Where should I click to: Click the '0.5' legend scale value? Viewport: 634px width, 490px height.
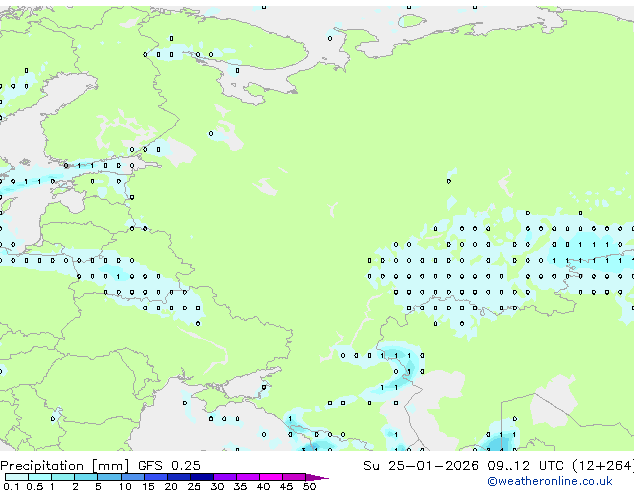[x=34, y=486]
